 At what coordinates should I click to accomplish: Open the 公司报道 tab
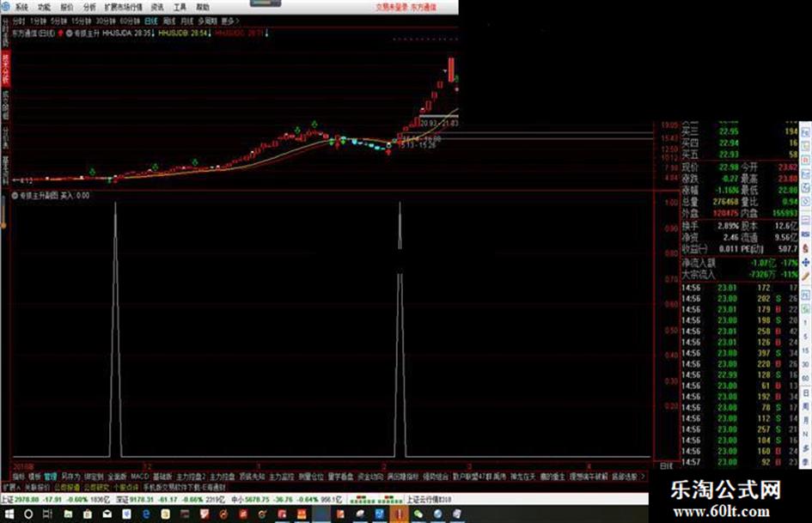[67, 488]
